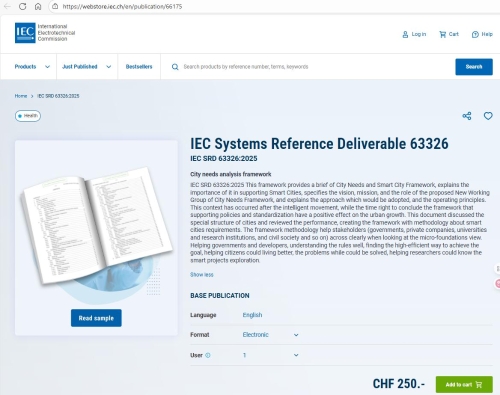Click the title IEC Systems Reference Deliverable 63326
The image size is (500, 395).
coord(319,144)
